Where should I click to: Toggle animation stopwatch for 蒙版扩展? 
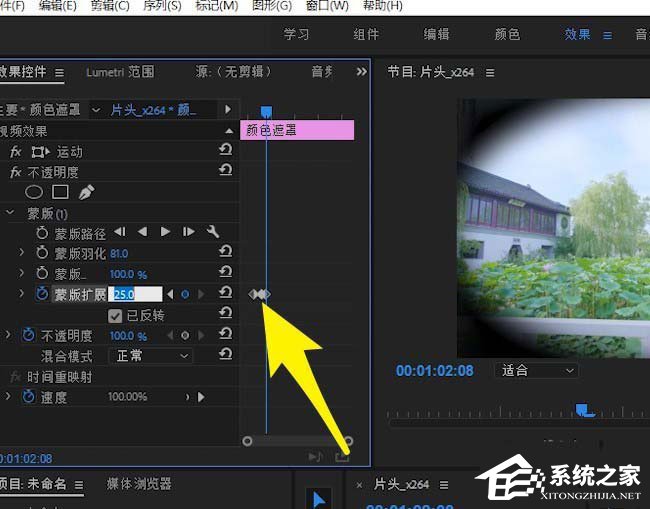[42, 293]
